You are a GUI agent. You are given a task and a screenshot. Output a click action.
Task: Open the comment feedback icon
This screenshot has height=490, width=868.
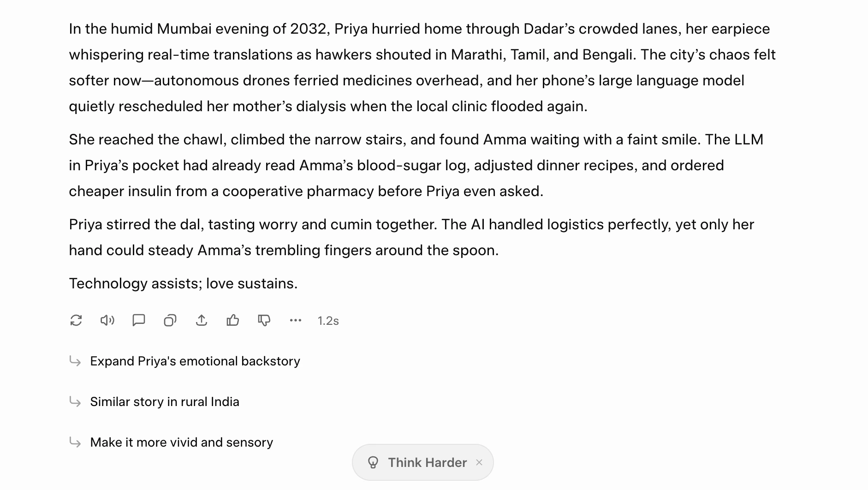[138, 320]
